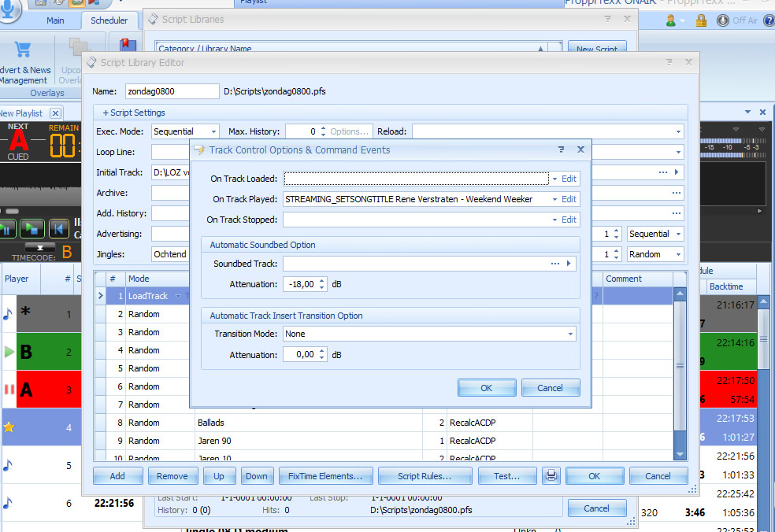This screenshot has width=775, height=532.
Task: Click the Advert & News Management cart icon
Action: pyautogui.click(x=23, y=50)
